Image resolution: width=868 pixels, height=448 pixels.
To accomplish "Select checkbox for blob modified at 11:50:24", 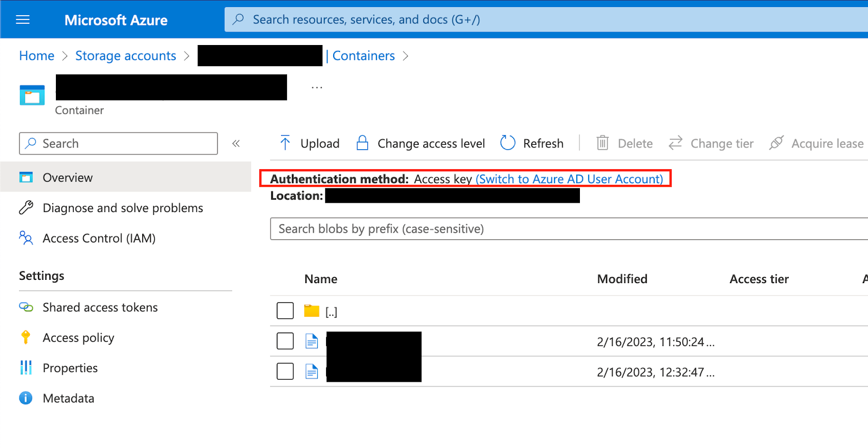I will coord(285,341).
